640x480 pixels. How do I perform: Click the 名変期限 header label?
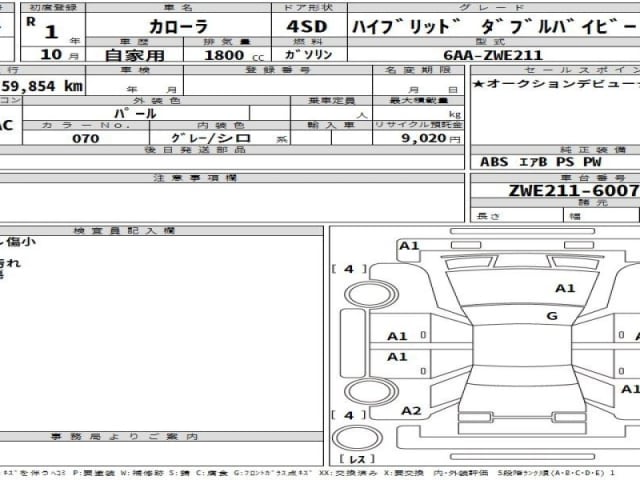point(418,70)
